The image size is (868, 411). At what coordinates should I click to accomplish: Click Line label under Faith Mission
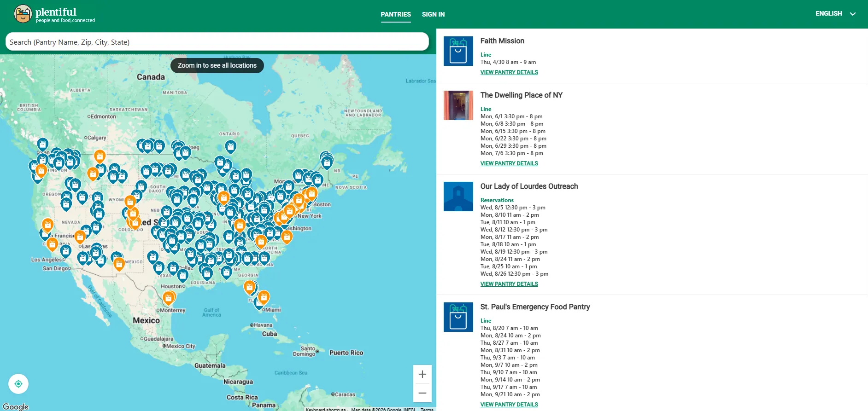[x=486, y=55]
